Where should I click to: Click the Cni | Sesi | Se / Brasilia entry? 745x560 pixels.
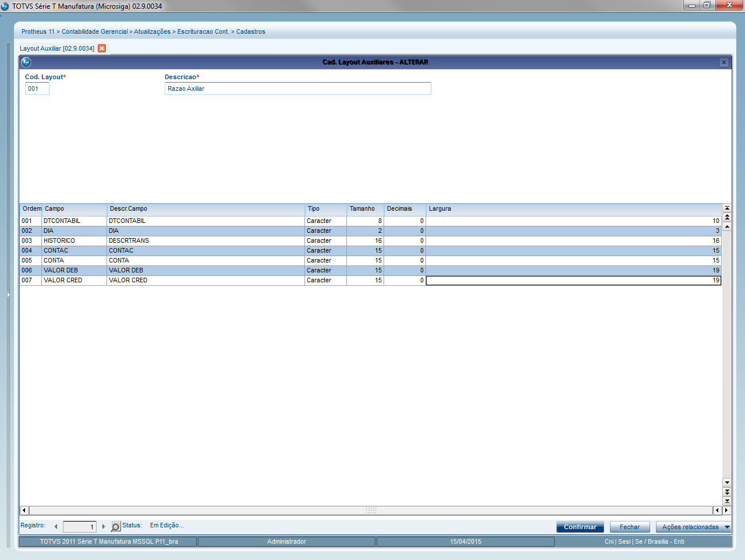644,541
